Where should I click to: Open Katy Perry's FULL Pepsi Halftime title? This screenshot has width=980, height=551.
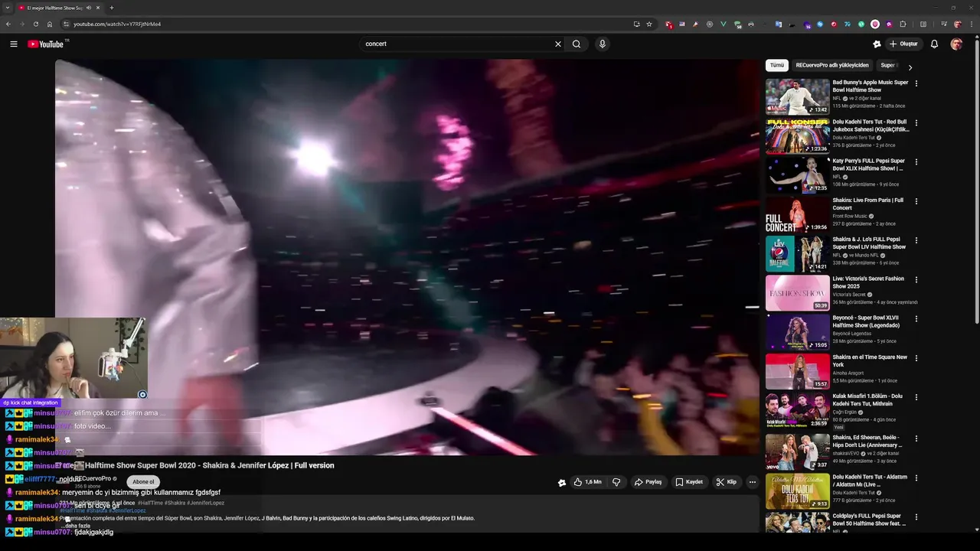(869, 165)
